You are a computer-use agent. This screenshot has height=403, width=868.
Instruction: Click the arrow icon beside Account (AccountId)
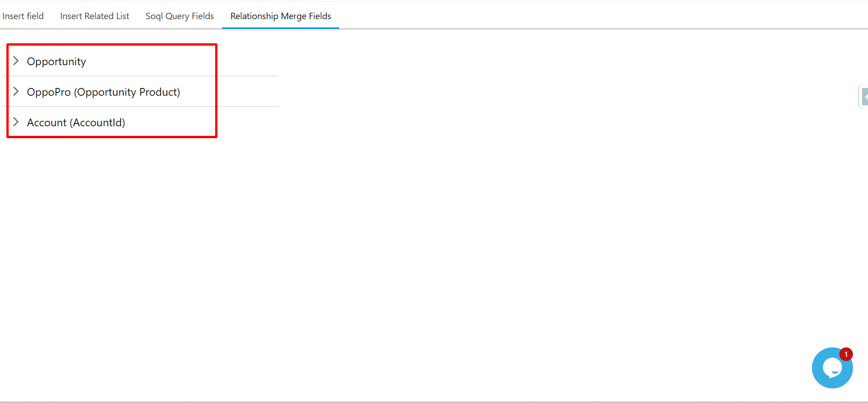coord(16,122)
